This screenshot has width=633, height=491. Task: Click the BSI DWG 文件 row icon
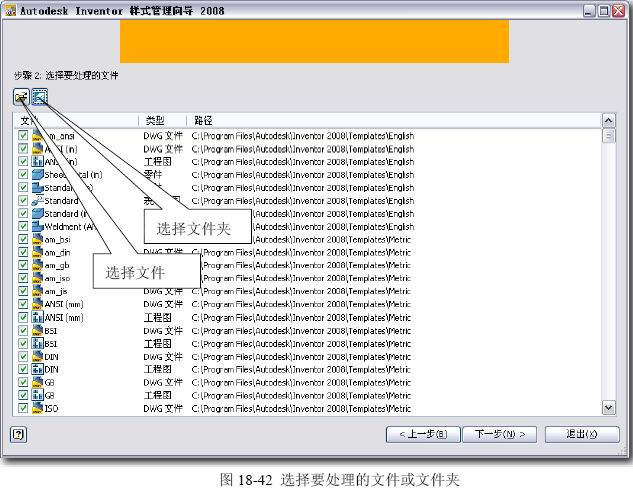pyautogui.click(x=38, y=330)
